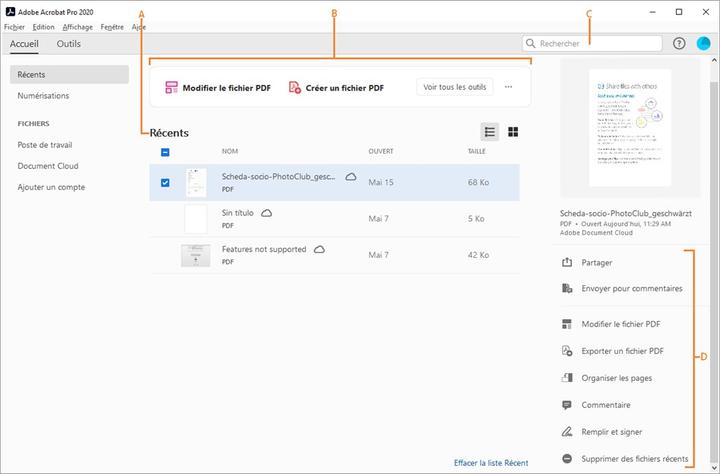Select the Sin título file name
The height and width of the screenshot is (474, 720).
[238, 213]
